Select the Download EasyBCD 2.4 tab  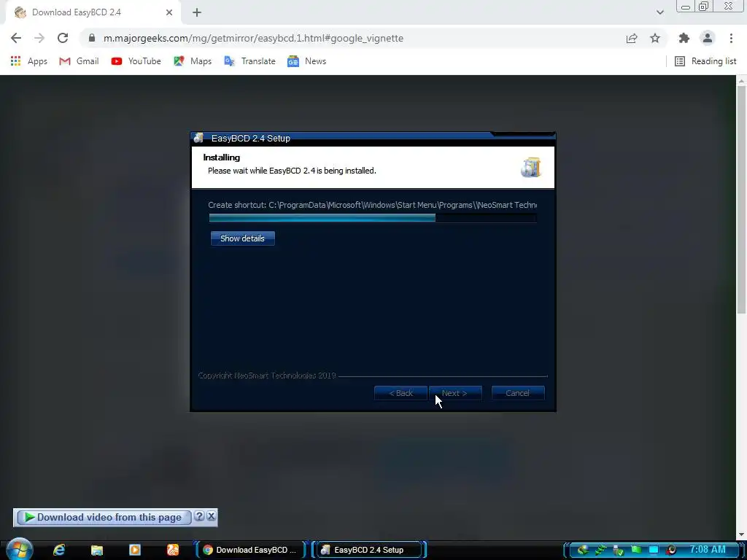coord(93,12)
